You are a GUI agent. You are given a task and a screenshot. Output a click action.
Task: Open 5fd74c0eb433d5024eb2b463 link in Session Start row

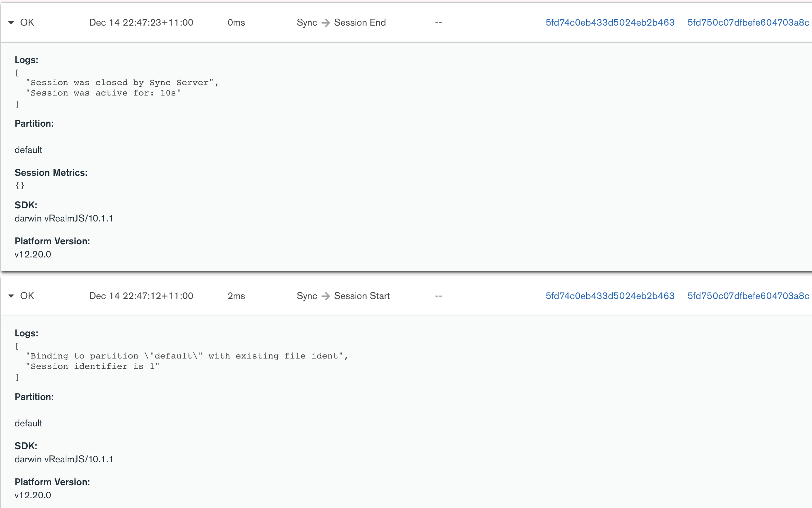coord(610,296)
